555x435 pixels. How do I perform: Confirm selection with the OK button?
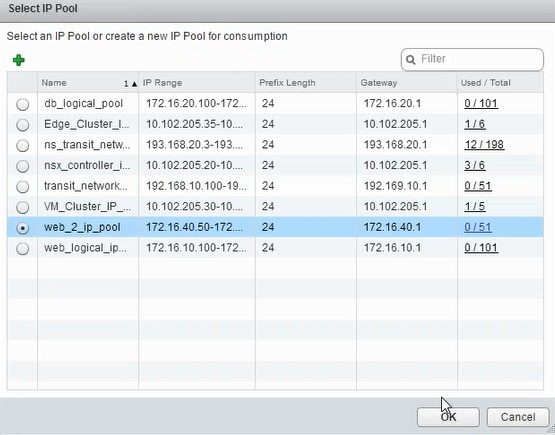(448, 417)
